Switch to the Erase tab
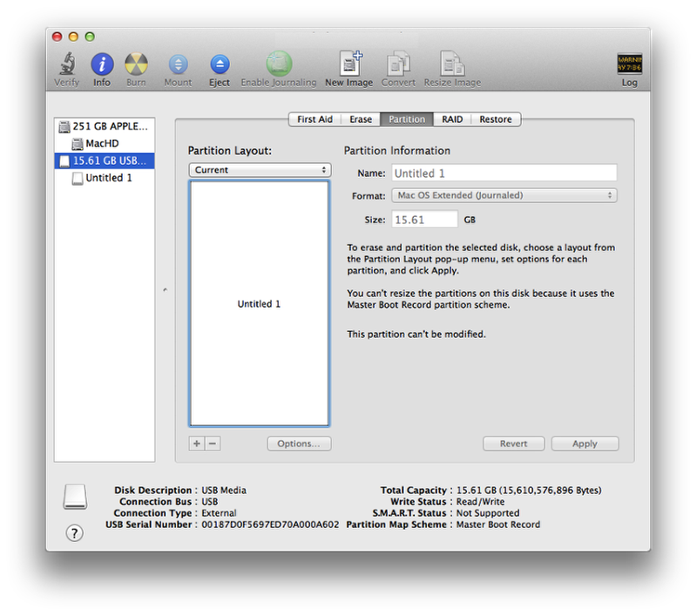Image resolution: width=697 pixels, height=616 pixels. [361, 119]
